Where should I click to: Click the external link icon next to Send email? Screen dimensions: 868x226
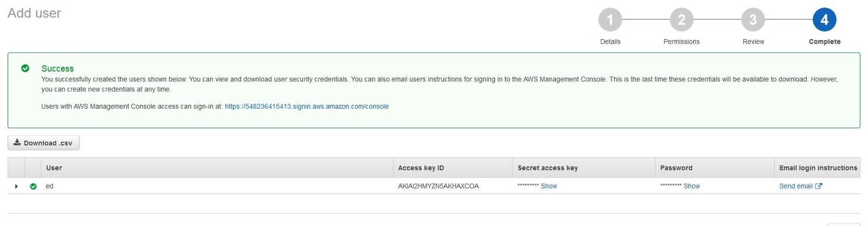coord(819,186)
